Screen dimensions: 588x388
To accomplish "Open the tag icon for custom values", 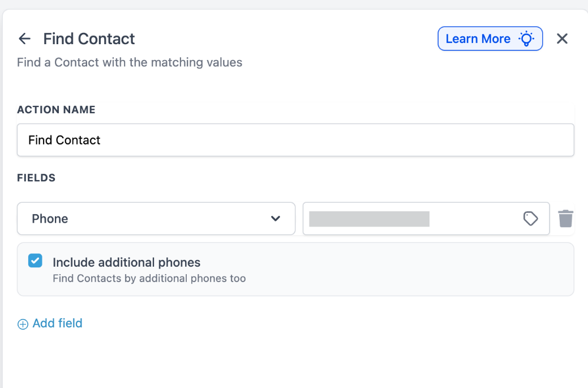I will click(x=530, y=219).
